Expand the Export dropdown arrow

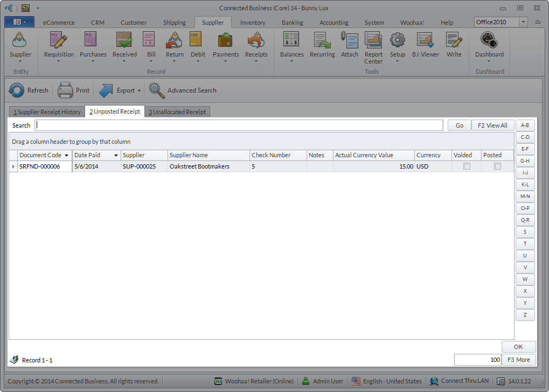(x=139, y=91)
